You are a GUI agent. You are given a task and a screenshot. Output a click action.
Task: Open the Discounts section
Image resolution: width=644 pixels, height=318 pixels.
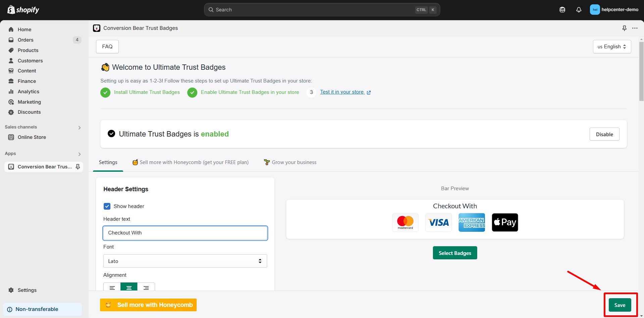[x=29, y=112]
